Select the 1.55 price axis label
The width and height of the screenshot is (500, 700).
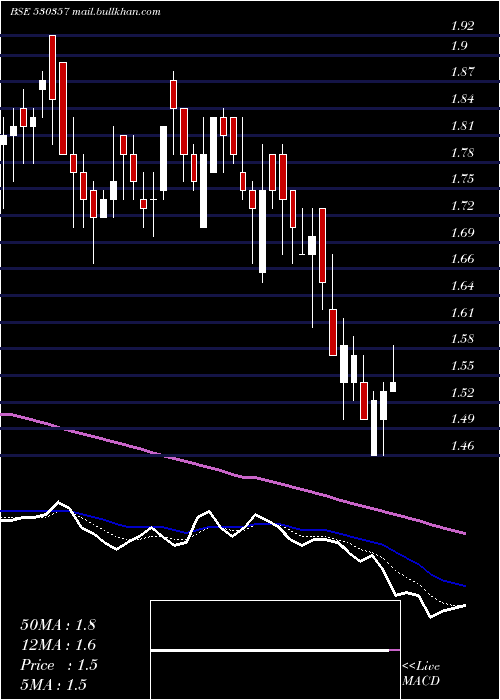tap(462, 366)
